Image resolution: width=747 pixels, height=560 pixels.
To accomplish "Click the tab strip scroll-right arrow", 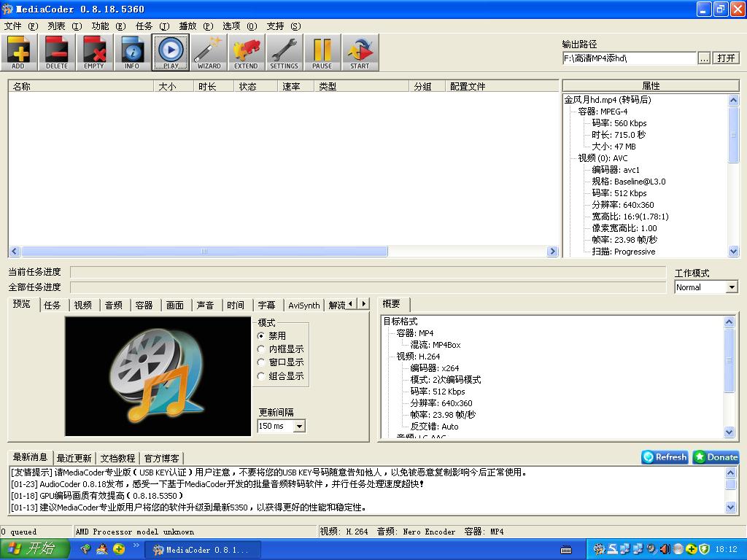I will (x=363, y=304).
